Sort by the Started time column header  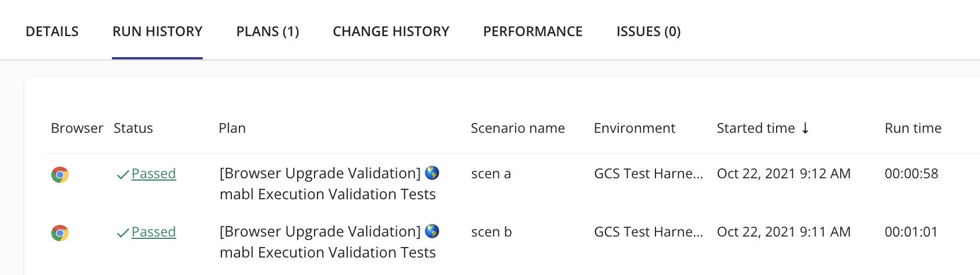click(756, 128)
